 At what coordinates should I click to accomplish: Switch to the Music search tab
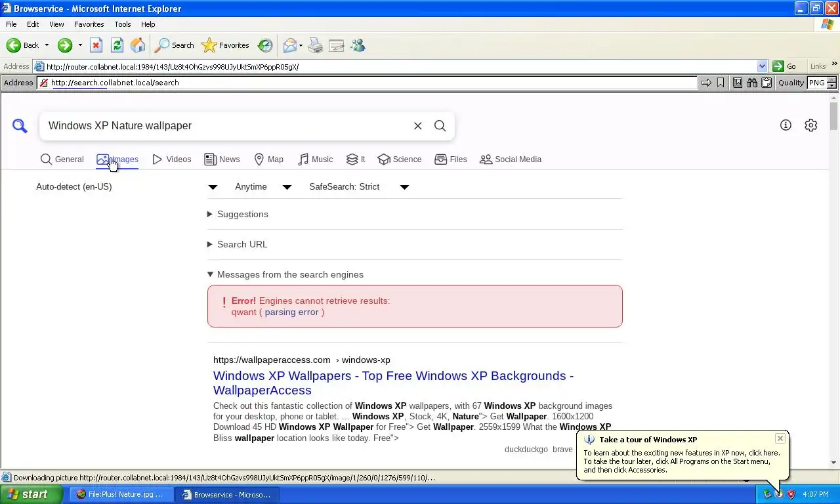click(x=315, y=159)
